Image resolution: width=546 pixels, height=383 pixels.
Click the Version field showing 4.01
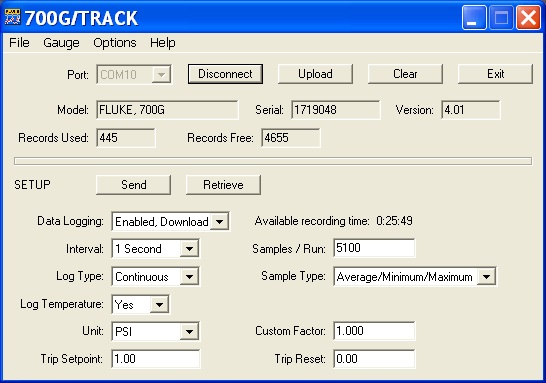pos(470,110)
